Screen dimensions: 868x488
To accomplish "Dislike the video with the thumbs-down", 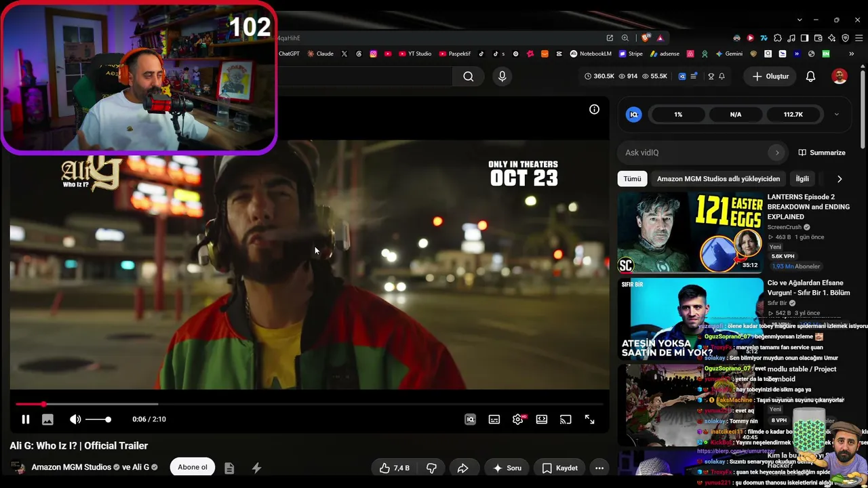I will [431, 468].
